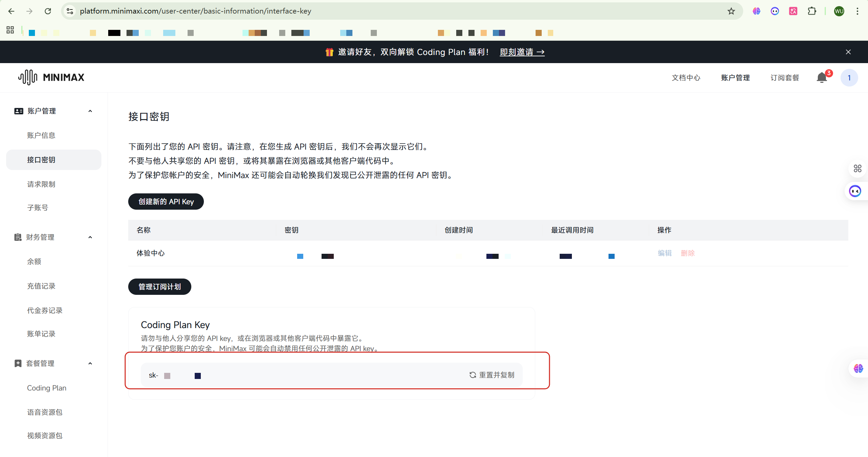The height and width of the screenshot is (457, 868).
Task: Click the 财务管理 sidebar ledger icon
Action: [x=18, y=237]
